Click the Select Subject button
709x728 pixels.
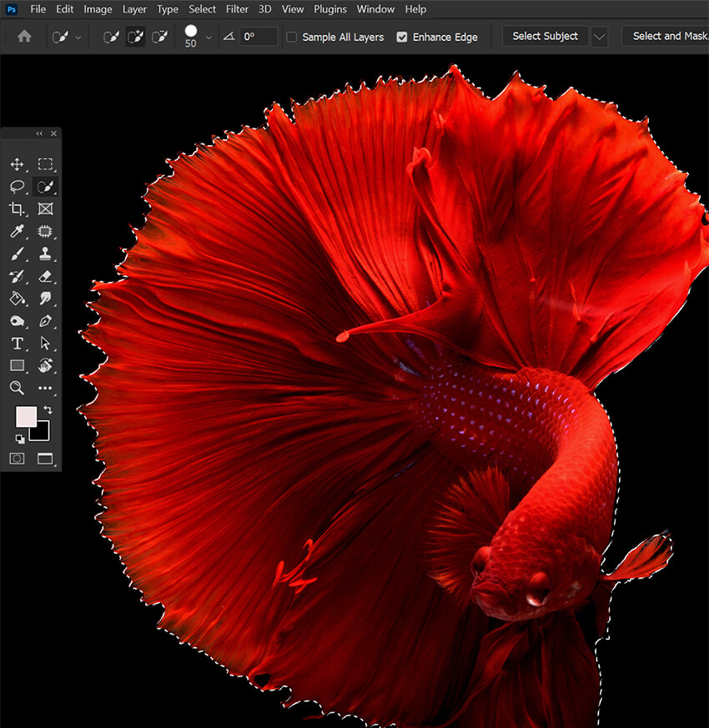(x=545, y=37)
